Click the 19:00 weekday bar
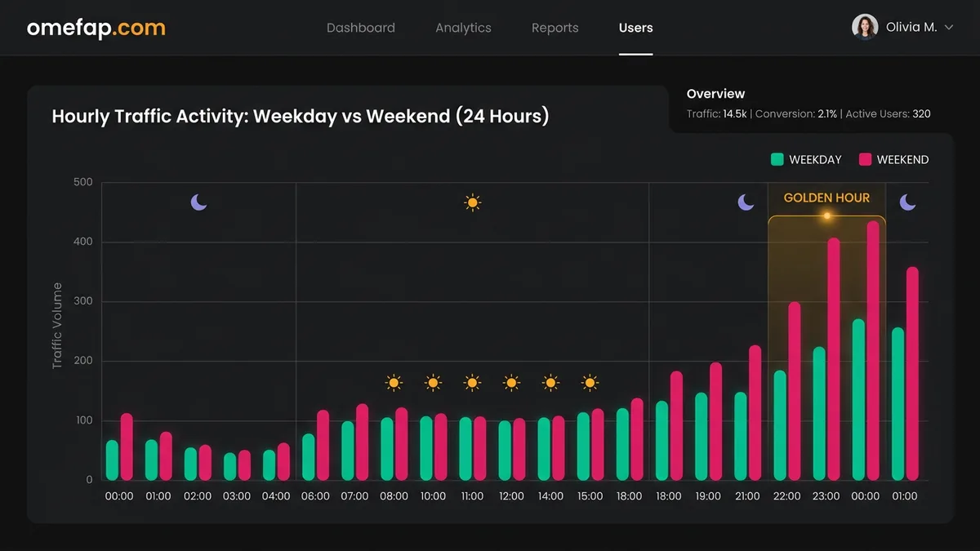The height and width of the screenshot is (551, 980). [x=702, y=437]
